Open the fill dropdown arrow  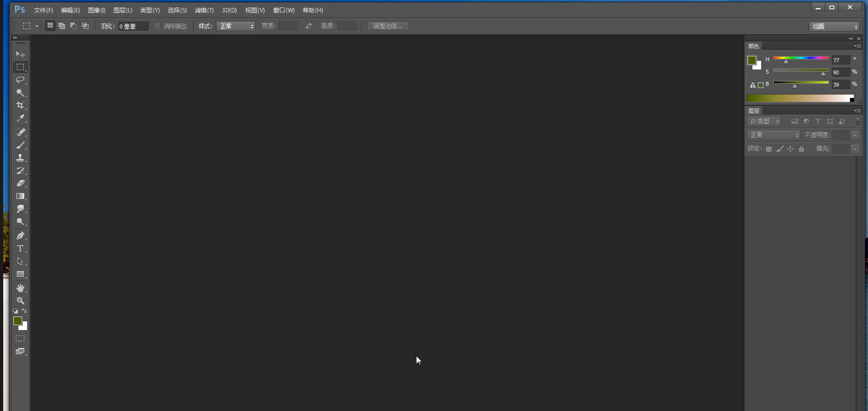[x=855, y=149]
